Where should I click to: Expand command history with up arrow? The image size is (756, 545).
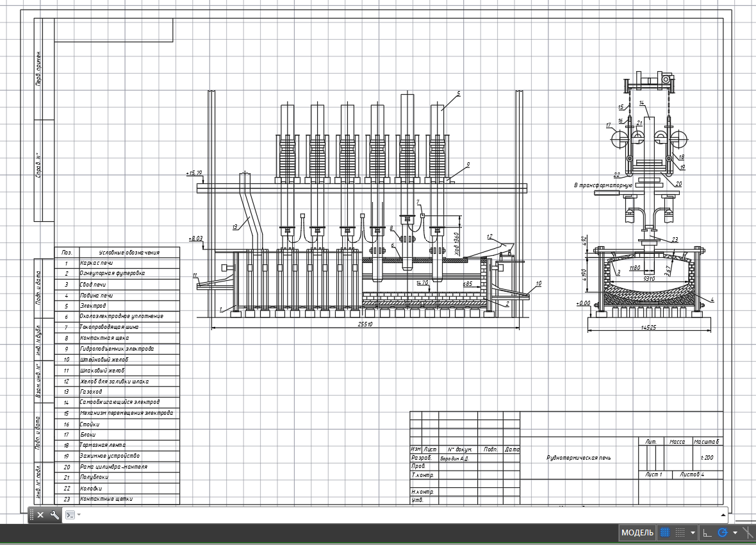pyautogui.click(x=723, y=515)
